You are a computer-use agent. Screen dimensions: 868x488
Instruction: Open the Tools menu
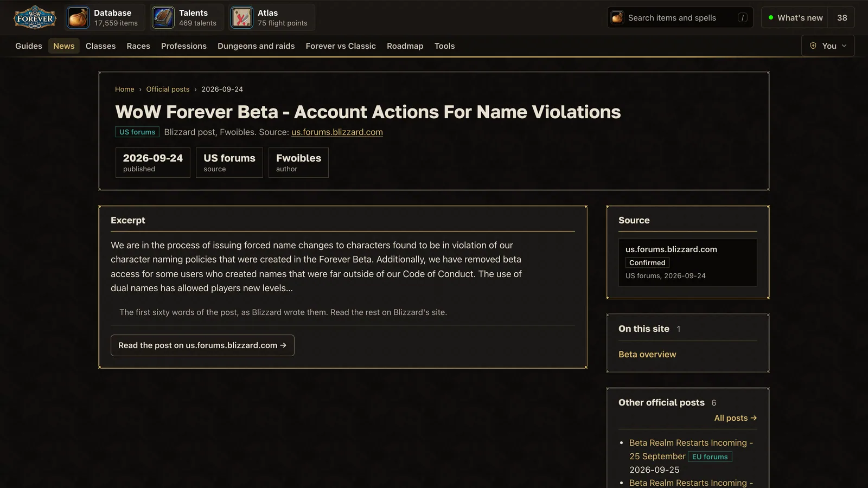point(444,46)
